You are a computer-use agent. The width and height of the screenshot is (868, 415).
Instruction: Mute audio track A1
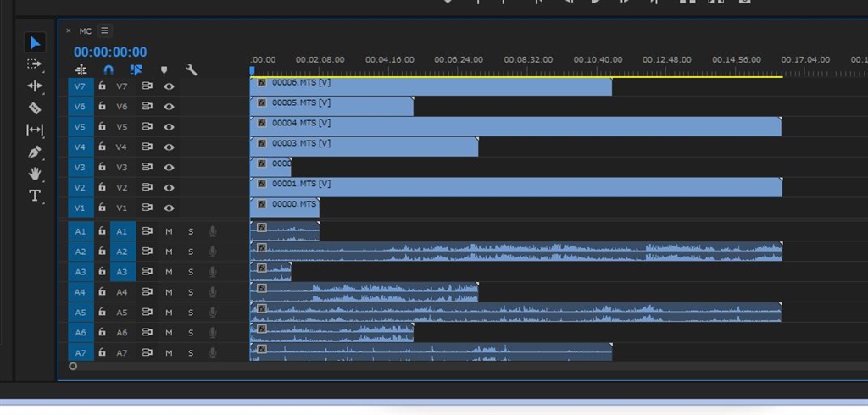tap(169, 231)
